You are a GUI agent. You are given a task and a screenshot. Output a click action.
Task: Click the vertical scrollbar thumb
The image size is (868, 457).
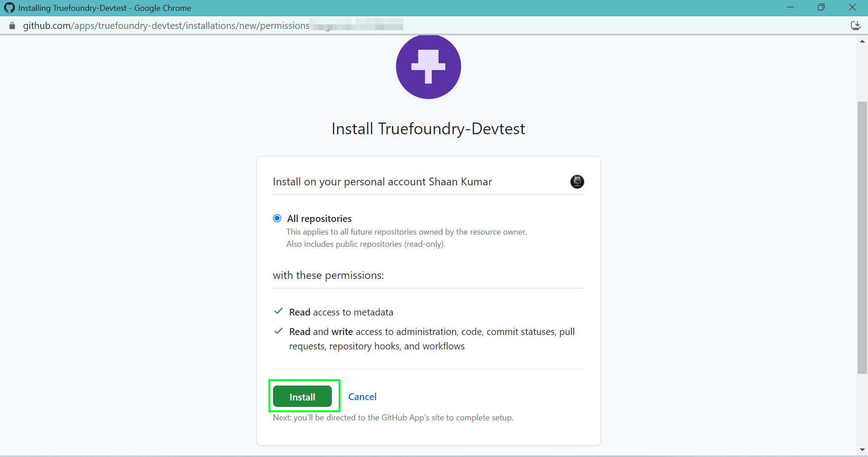862,238
